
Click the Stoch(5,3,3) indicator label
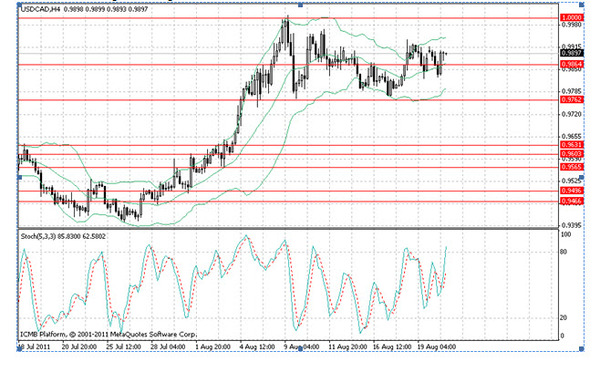point(39,237)
